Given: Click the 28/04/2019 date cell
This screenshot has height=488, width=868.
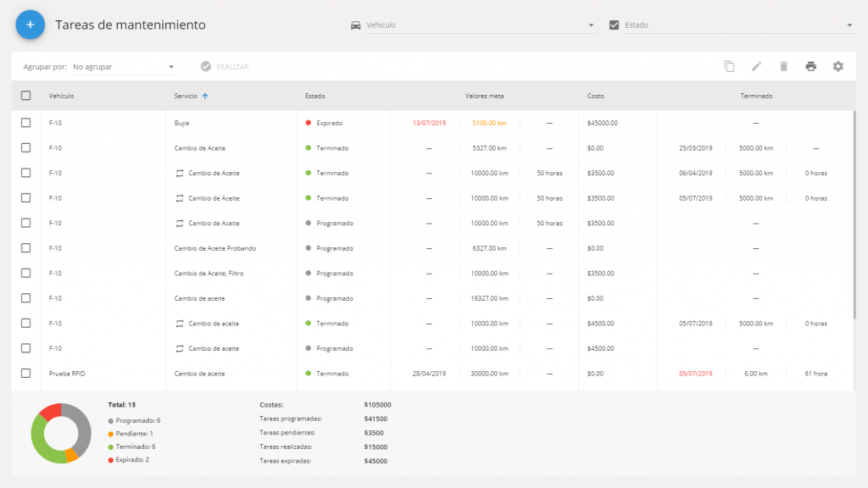Looking at the screenshot, I should coord(429,374).
